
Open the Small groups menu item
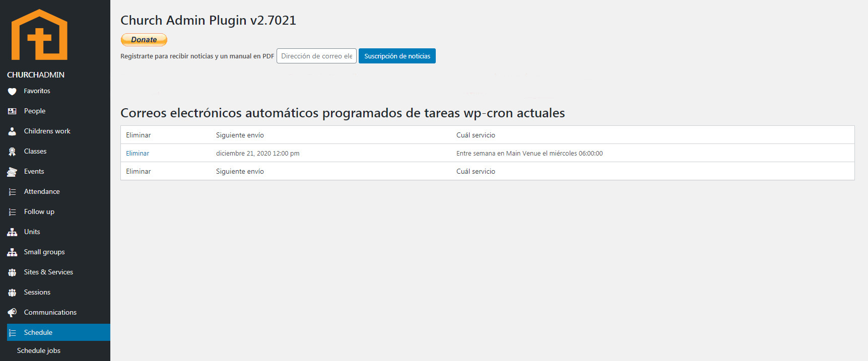pos(44,252)
